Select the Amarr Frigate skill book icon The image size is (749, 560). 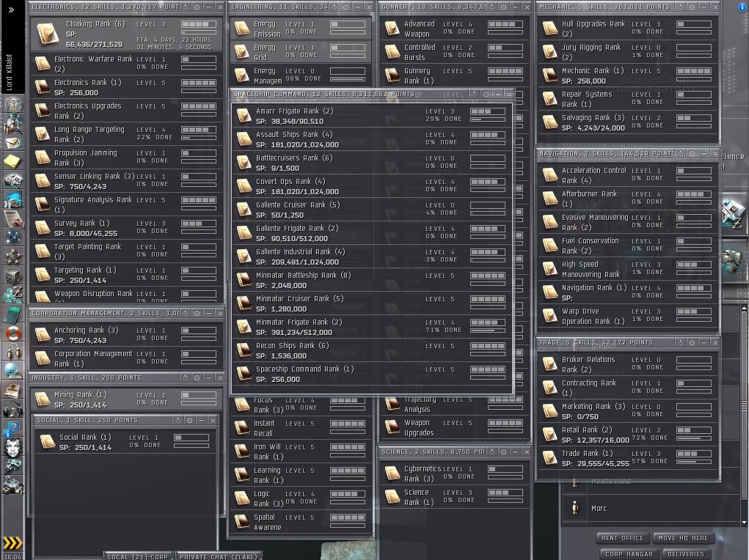coord(244,116)
